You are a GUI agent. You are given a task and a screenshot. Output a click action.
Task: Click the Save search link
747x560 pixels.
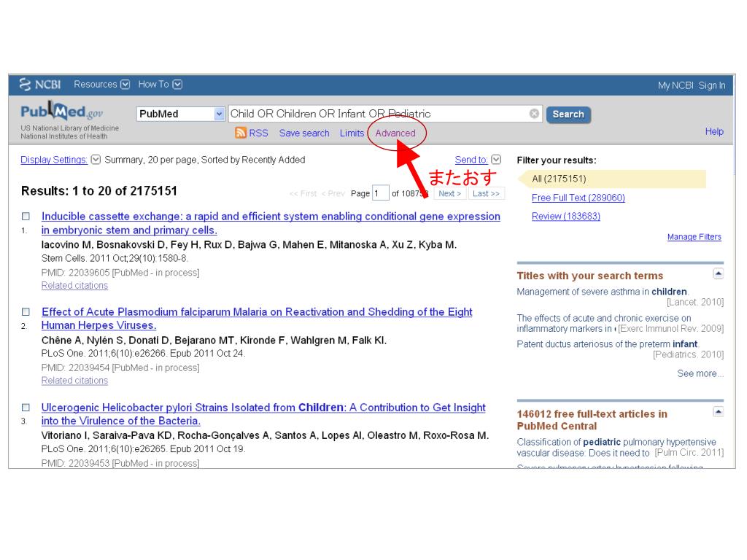[304, 133]
